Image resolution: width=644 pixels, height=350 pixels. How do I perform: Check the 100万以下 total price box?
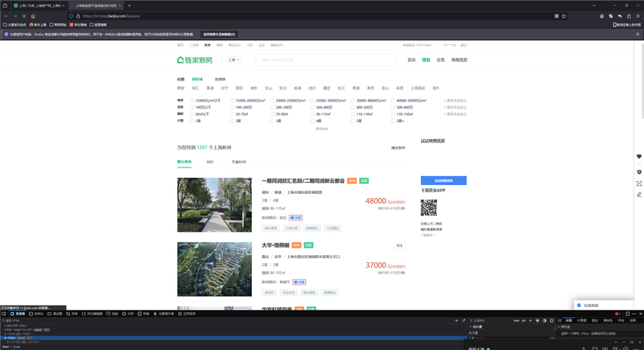[192, 108]
